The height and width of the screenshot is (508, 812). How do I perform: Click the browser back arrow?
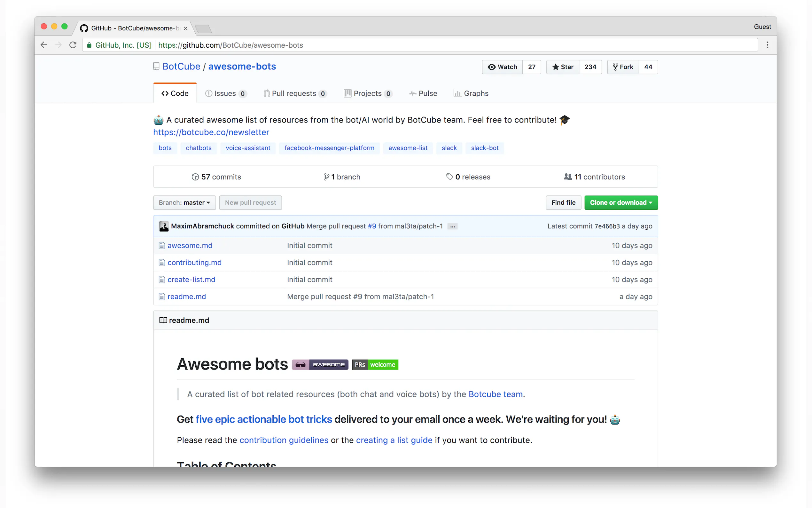click(44, 45)
